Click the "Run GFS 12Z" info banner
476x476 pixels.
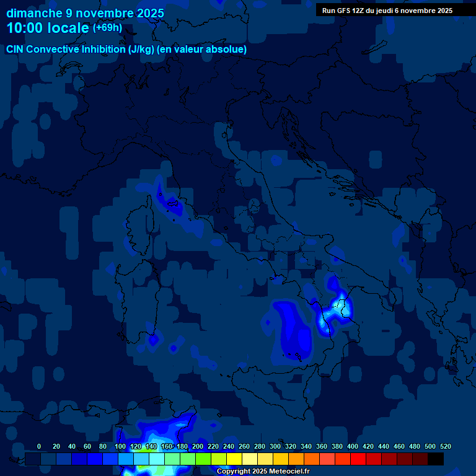(387, 11)
